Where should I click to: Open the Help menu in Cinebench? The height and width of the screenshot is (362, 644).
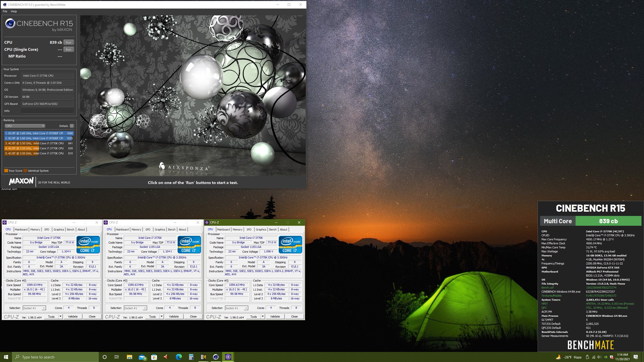(14, 11)
